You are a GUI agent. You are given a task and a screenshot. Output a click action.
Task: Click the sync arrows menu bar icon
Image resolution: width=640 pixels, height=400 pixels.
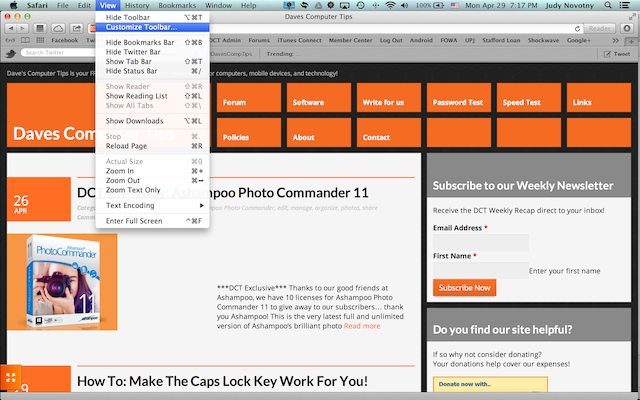[304, 5]
